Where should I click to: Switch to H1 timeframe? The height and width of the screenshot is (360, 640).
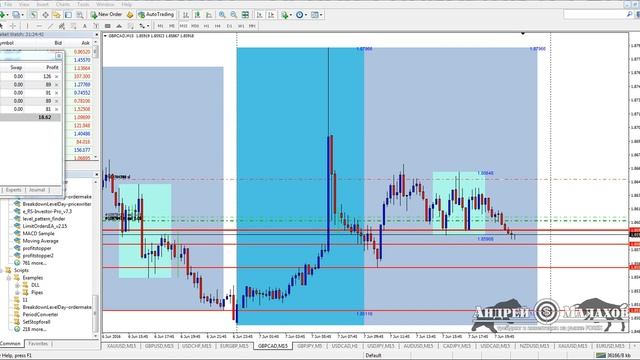pyautogui.click(x=207, y=26)
